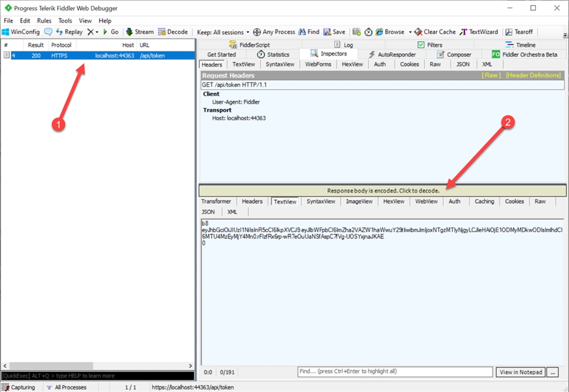Select the response Caching tab
This screenshot has height=392, width=569.
click(484, 201)
